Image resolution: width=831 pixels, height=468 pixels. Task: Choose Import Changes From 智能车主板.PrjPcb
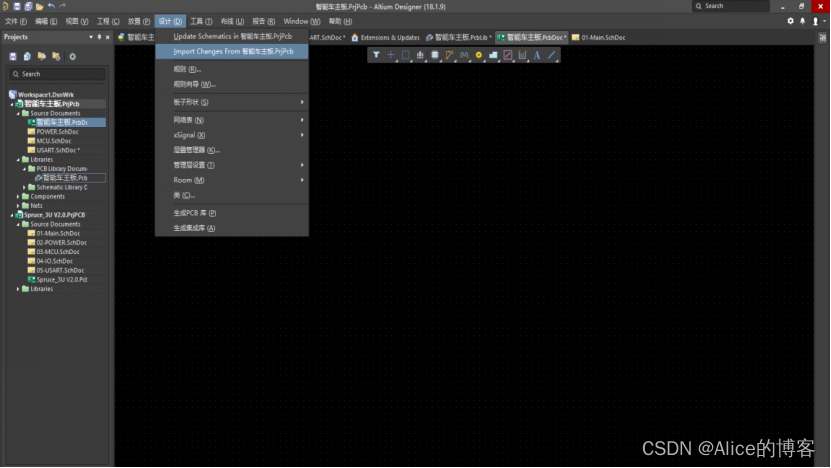click(232, 51)
